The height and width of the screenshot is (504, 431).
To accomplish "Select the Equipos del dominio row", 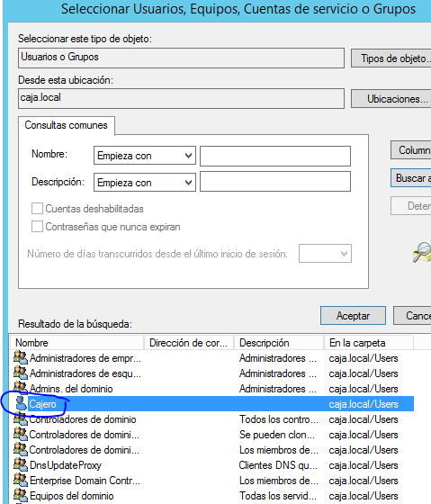I will [212, 496].
